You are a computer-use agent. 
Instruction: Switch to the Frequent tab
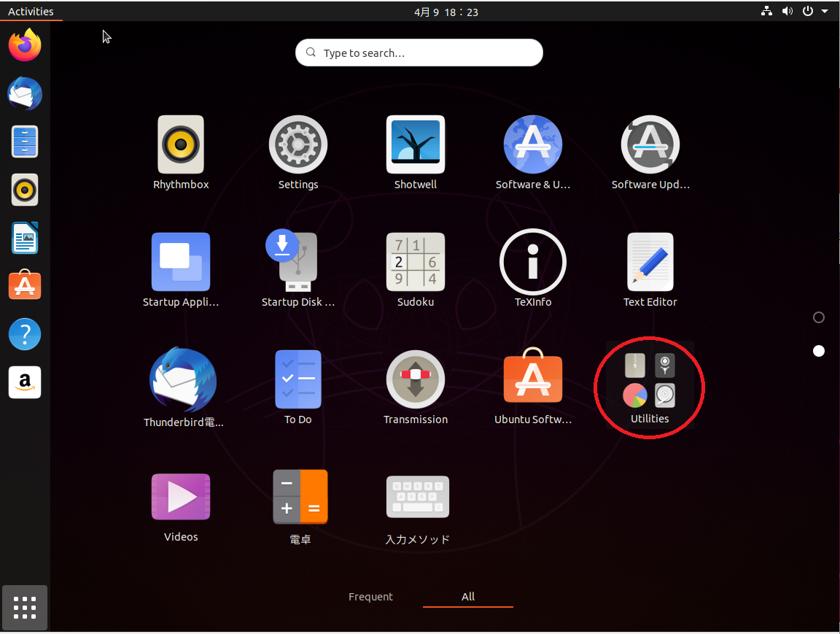(x=370, y=597)
